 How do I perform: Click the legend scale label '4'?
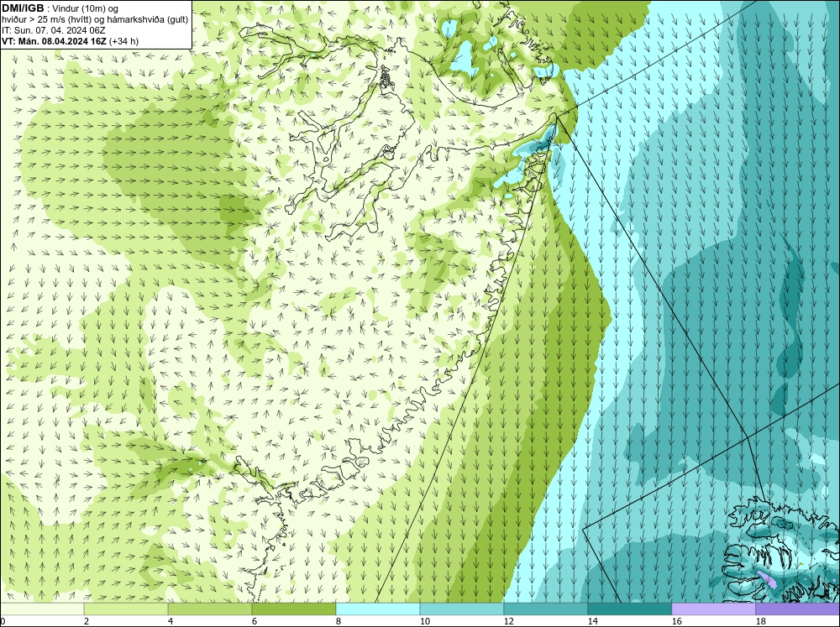click(171, 621)
